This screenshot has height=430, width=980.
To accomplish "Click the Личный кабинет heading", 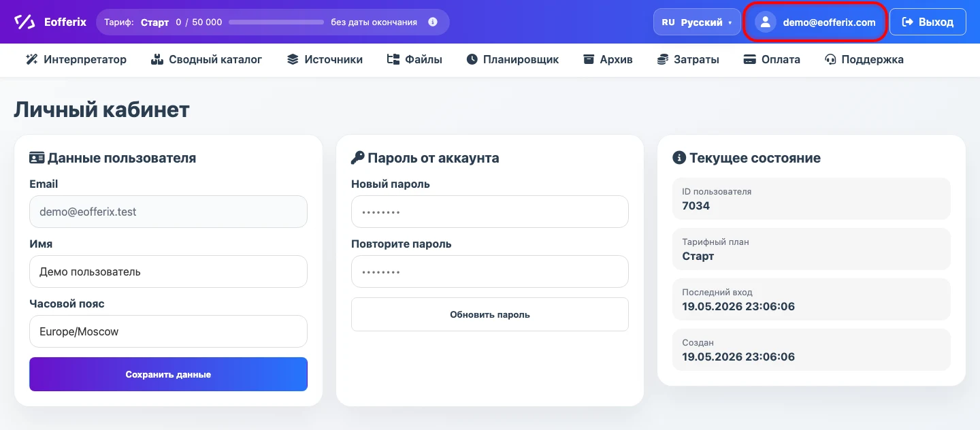I will click(101, 110).
